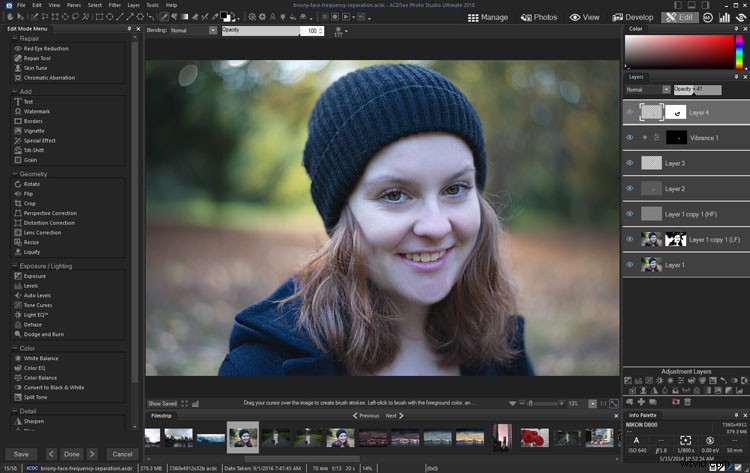Open the Panes menu
The image size is (750, 473).
pos(74,5)
